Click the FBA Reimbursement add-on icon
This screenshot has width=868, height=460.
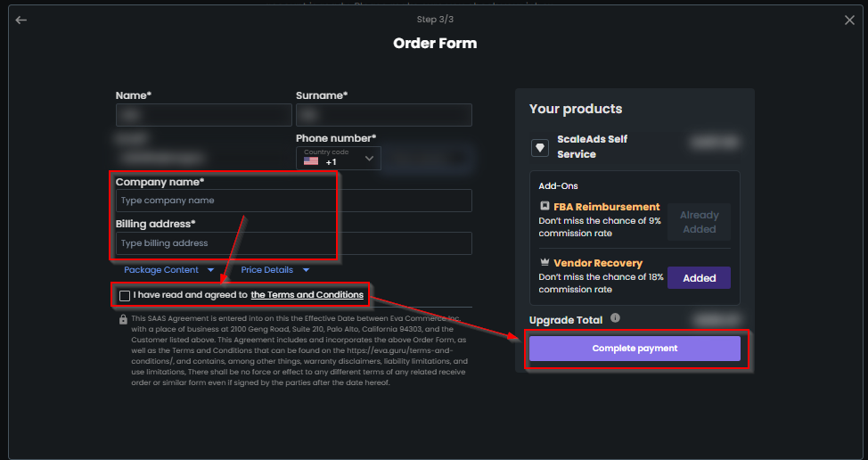[x=545, y=206]
